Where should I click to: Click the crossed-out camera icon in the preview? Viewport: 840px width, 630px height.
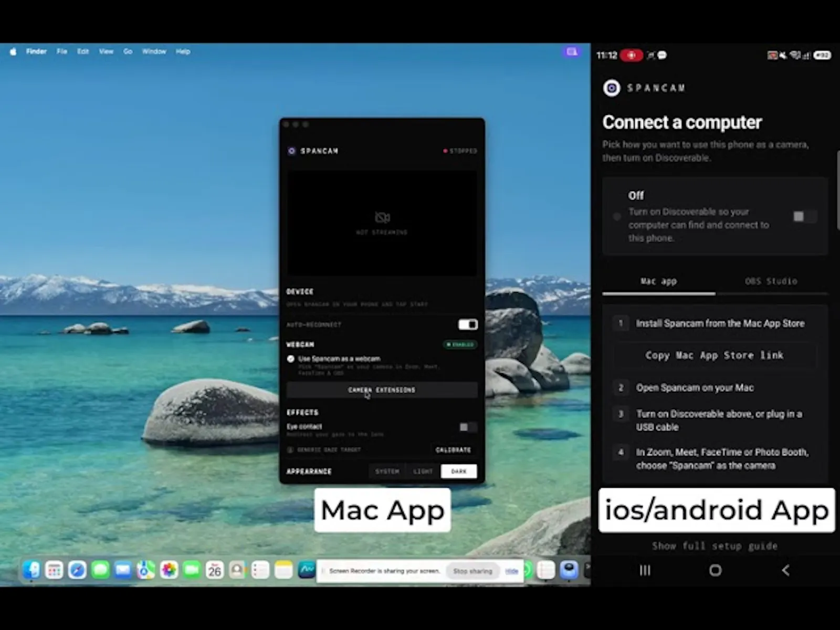click(382, 217)
